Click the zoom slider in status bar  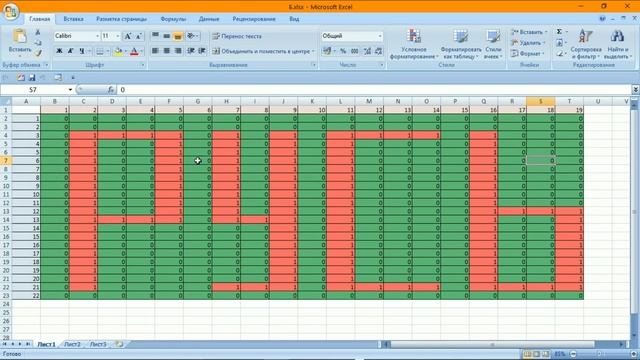[x=600, y=354]
